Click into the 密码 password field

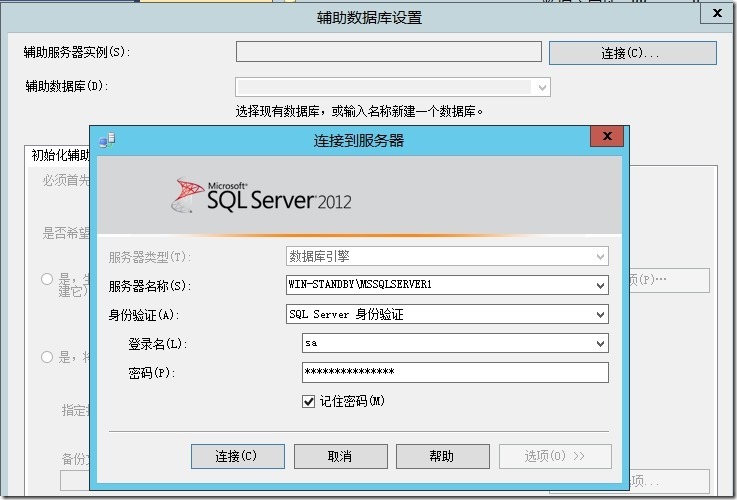point(455,372)
